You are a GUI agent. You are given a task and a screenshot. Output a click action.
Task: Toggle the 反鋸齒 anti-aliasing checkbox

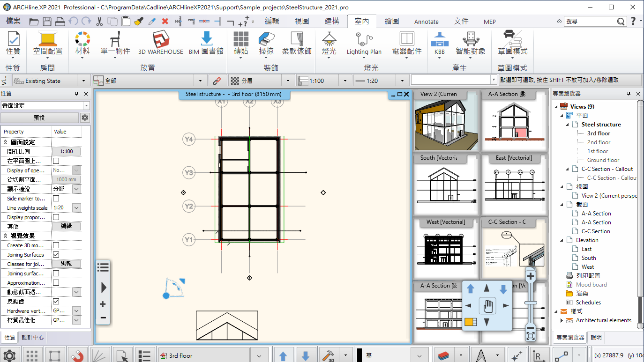click(x=56, y=302)
